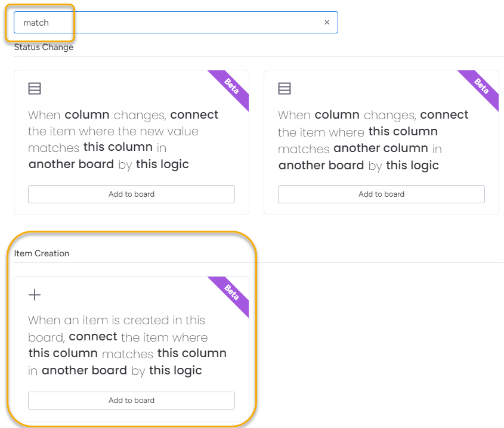
Task: Click the Status Change section heading
Action: (44, 47)
